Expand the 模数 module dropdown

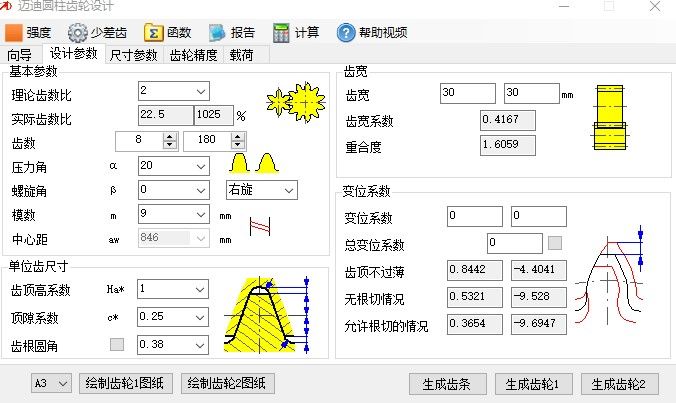(x=199, y=215)
